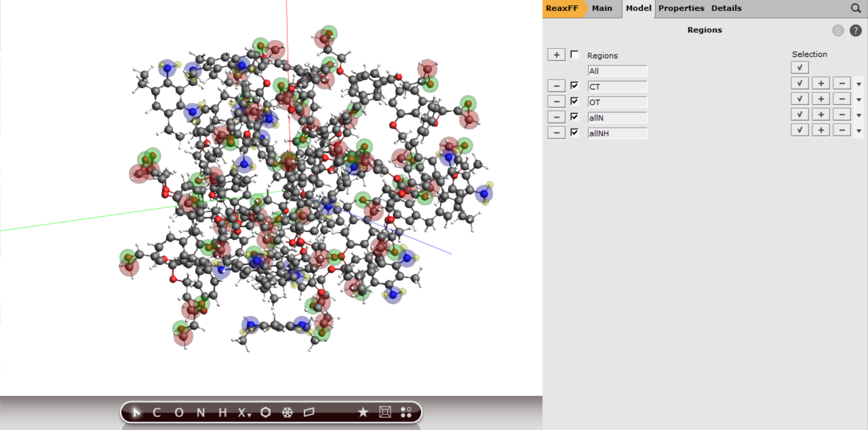Viewport: 868px width, 430px height.
Task: Open the help question mark icon
Action: click(x=855, y=31)
